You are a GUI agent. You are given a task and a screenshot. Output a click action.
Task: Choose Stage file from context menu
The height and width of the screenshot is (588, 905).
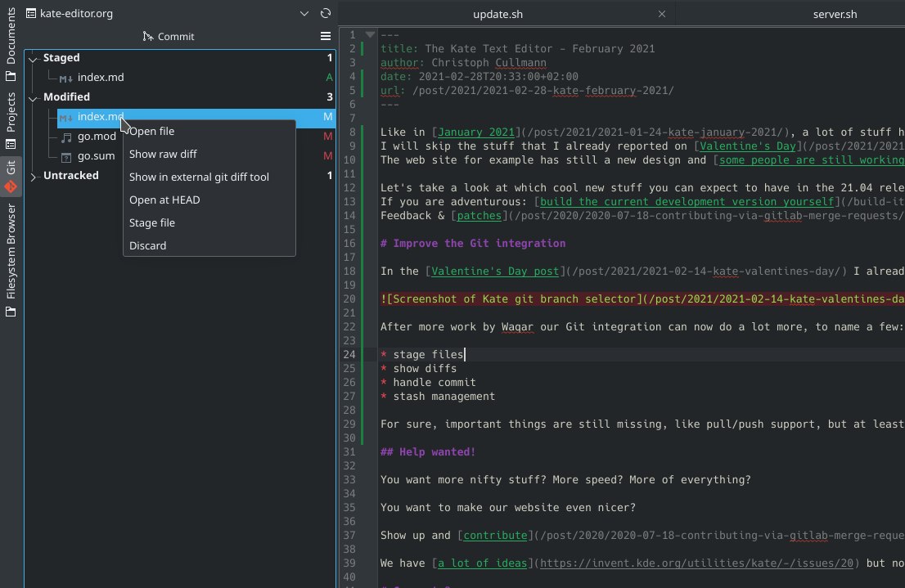pos(209,222)
